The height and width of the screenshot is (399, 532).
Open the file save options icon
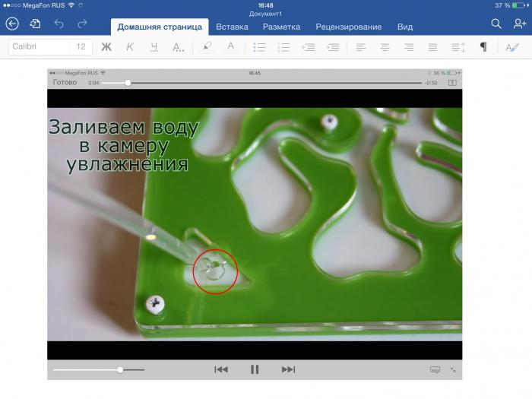coord(35,24)
